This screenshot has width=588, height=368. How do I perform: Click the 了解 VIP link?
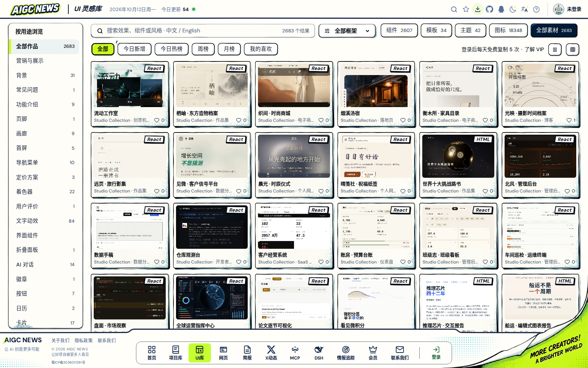tap(534, 49)
